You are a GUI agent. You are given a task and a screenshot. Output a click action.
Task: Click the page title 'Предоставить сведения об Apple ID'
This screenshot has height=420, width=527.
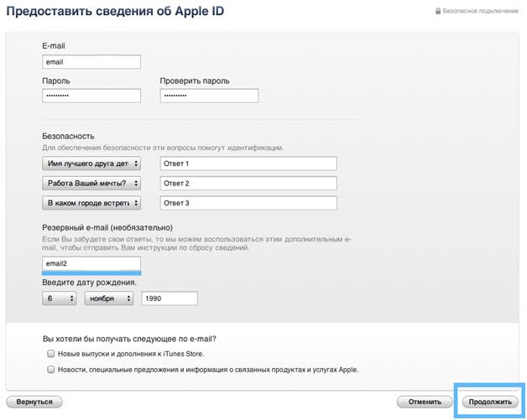pos(115,11)
